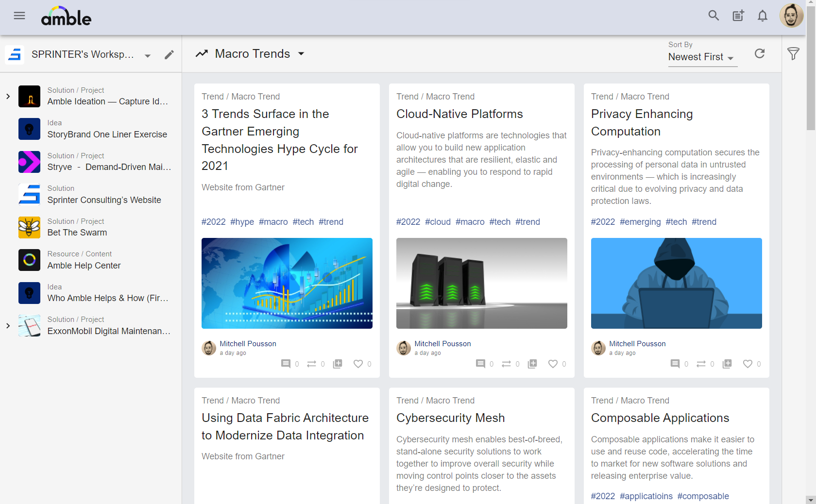Expand the ExxonMobil Digital Maintenance project

(x=8, y=326)
